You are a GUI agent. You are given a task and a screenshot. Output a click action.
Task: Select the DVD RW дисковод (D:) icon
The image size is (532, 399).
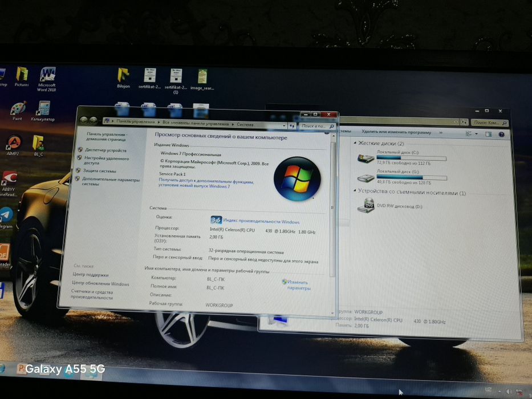366,206
